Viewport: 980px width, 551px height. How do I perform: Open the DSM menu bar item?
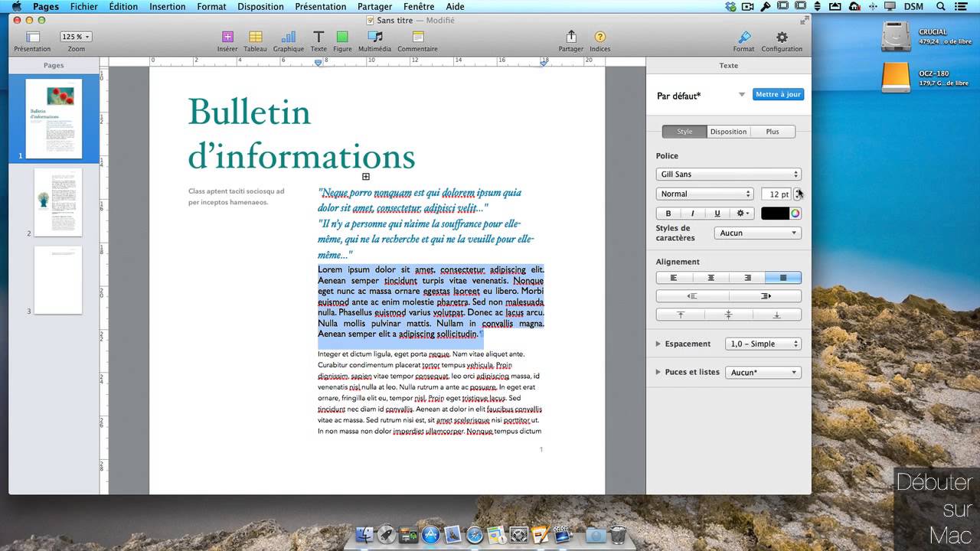pos(913,6)
